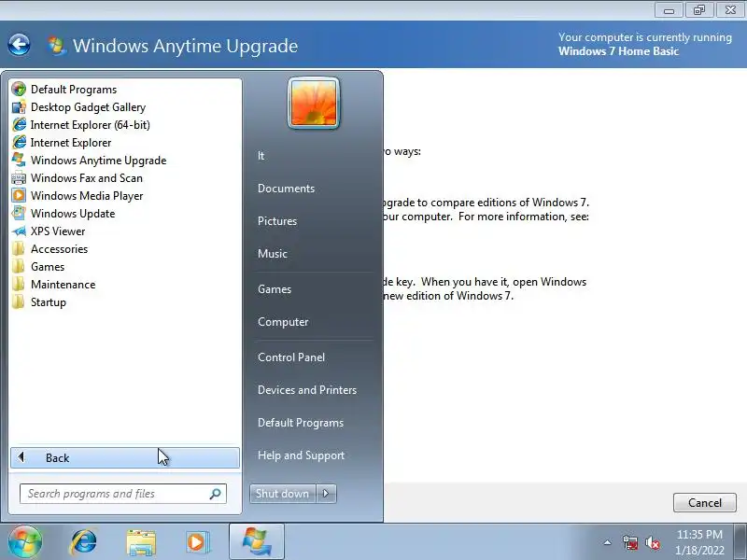Screen dimensions: 747x560
Task: Show hidden tray icons arrow
Action: point(608,542)
